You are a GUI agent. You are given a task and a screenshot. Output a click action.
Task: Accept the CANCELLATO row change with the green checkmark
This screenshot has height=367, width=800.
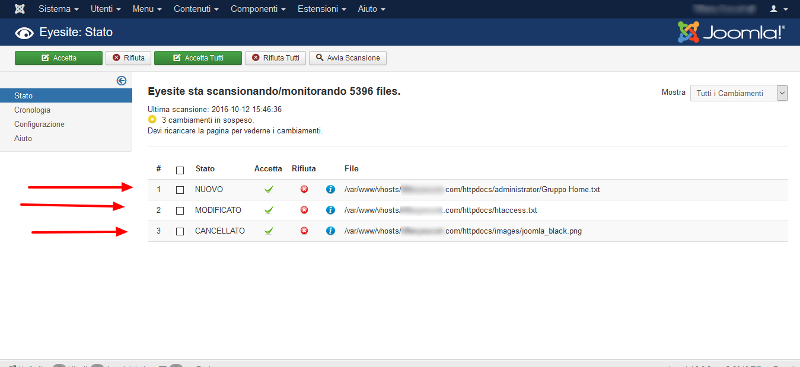269,231
